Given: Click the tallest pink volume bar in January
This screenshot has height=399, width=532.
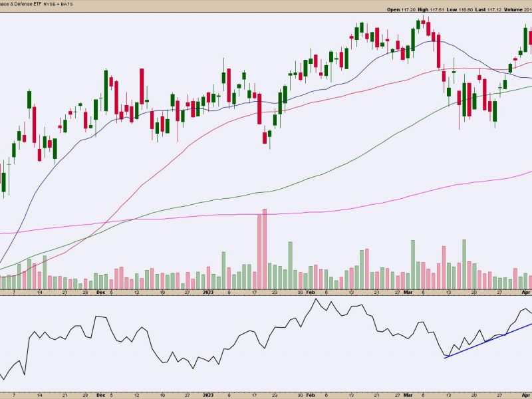Looking at the screenshot, I should 265,249.
